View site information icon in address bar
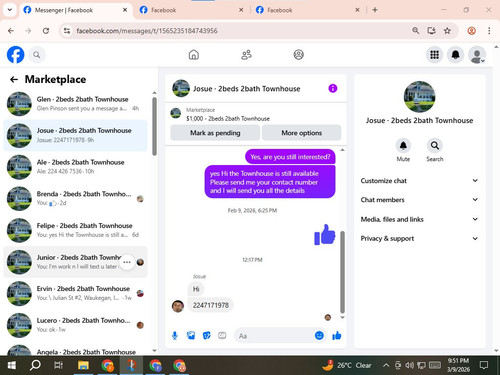Viewport: 500px width, 375px height. click(67, 31)
